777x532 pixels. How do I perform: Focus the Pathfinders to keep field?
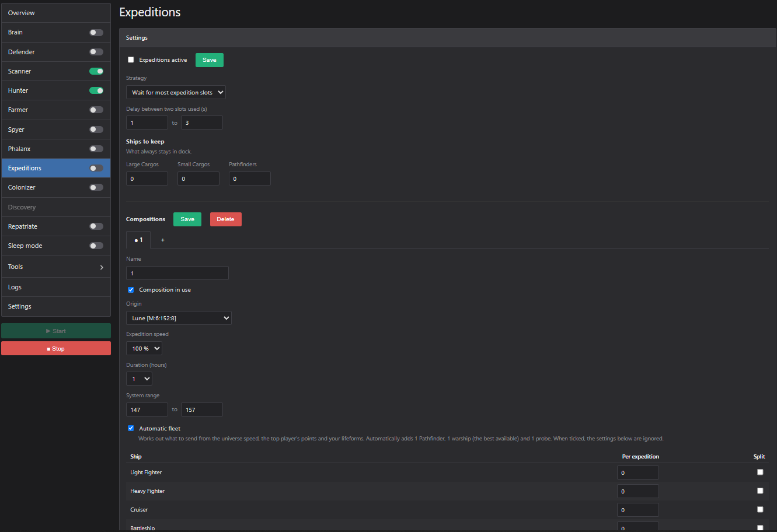(x=250, y=178)
